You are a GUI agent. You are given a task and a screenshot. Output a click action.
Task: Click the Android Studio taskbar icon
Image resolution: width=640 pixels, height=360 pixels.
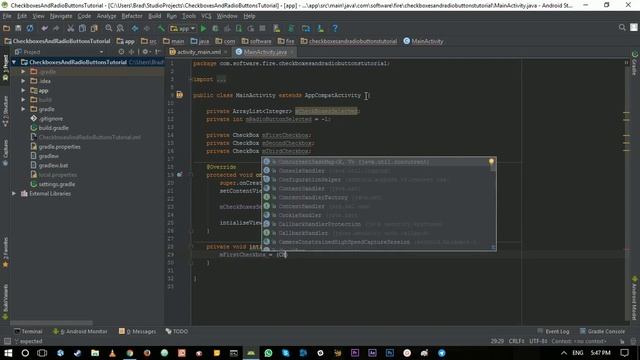click(251, 353)
